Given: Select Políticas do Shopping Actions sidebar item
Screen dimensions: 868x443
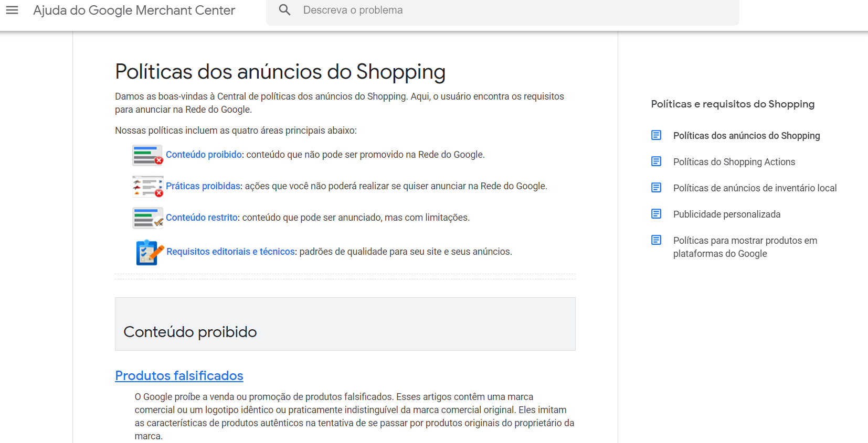Looking at the screenshot, I should pyautogui.click(x=734, y=162).
